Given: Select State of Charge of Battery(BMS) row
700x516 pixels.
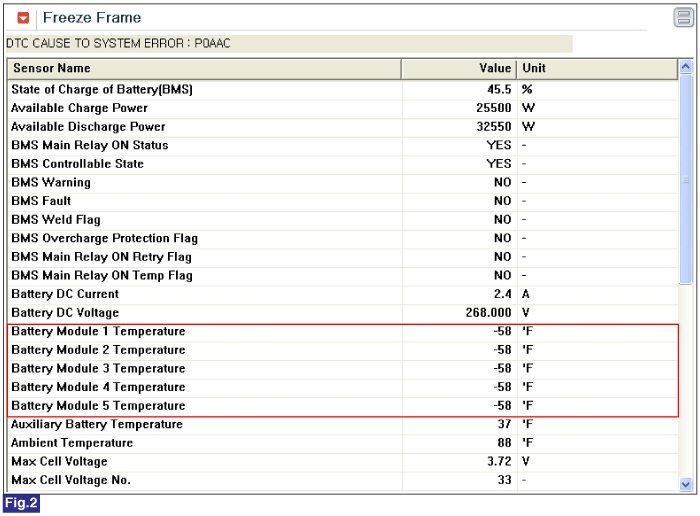Looking at the screenshot, I should [343, 90].
